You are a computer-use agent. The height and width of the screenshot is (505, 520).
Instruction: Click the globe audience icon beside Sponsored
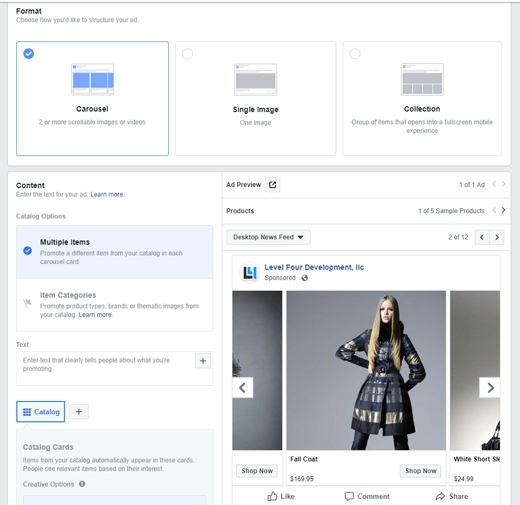304,278
